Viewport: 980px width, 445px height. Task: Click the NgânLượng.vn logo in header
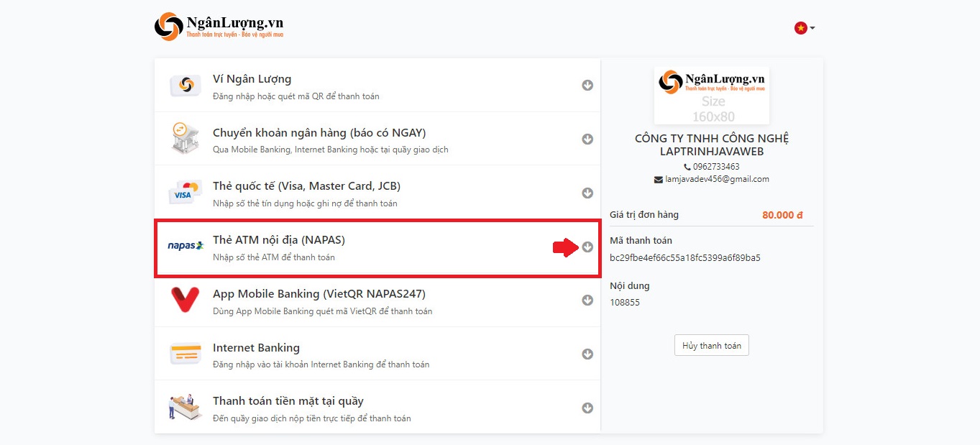[x=219, y=27]
